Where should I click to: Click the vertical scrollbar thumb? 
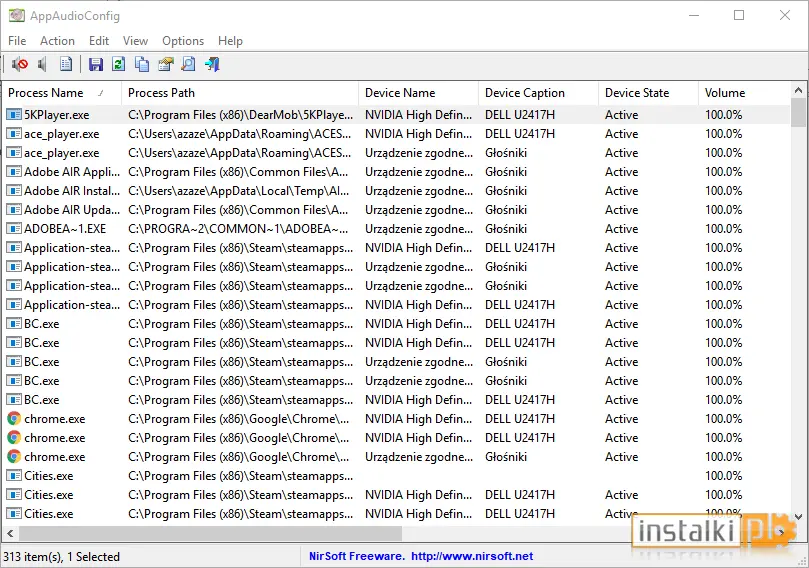click(x=798, y=112)
